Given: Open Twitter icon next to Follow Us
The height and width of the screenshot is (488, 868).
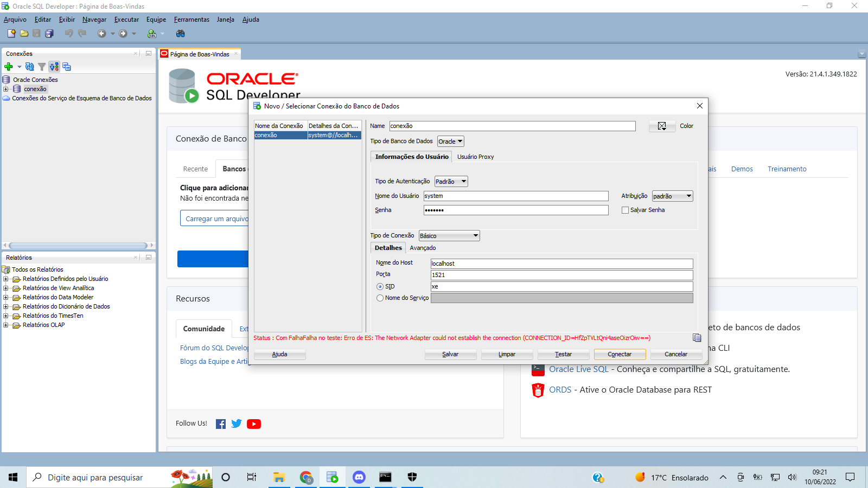Looking at the screenshot, I should (237, 424).
